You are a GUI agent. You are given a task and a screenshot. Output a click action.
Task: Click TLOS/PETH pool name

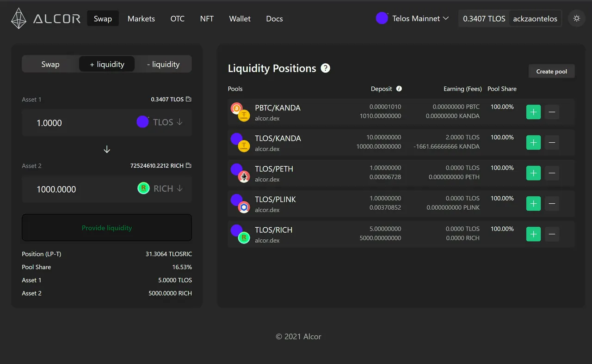point(274,169)
